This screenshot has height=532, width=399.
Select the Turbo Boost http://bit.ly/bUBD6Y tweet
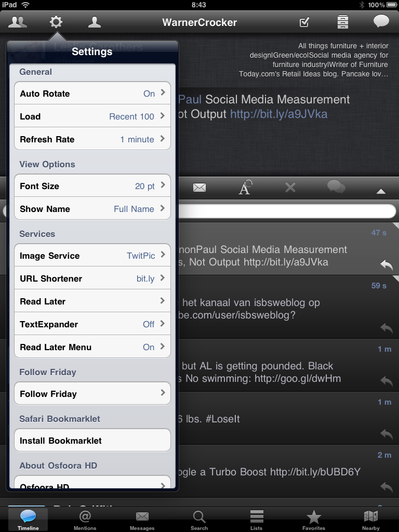288,471
